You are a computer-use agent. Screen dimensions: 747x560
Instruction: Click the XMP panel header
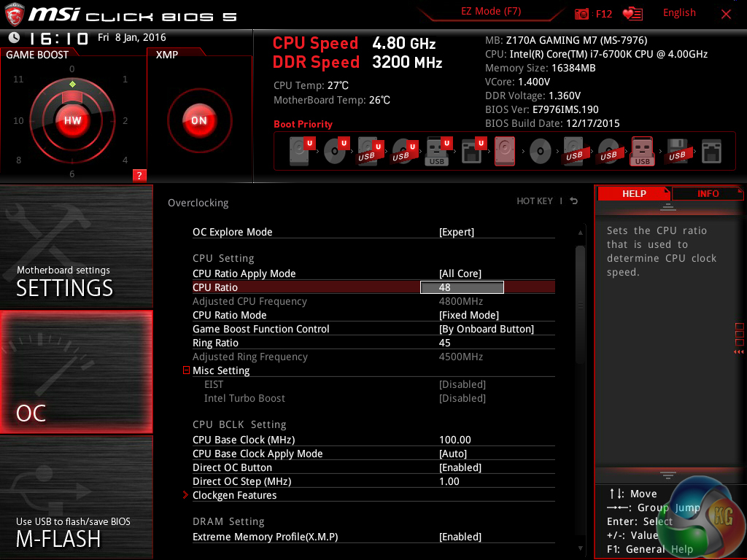167,55
